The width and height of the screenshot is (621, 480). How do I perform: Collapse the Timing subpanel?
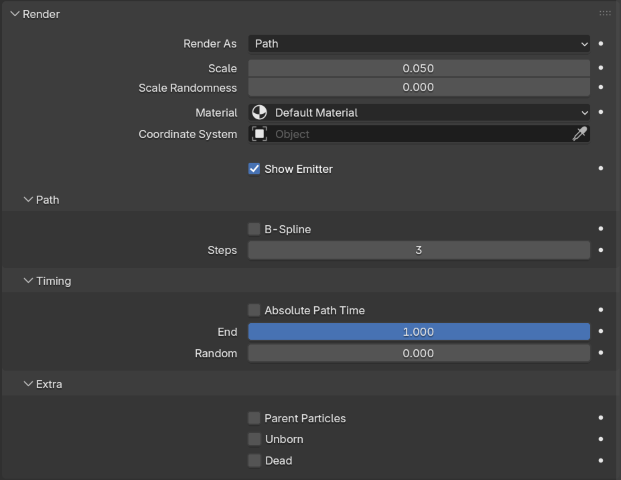pos(28,281)
